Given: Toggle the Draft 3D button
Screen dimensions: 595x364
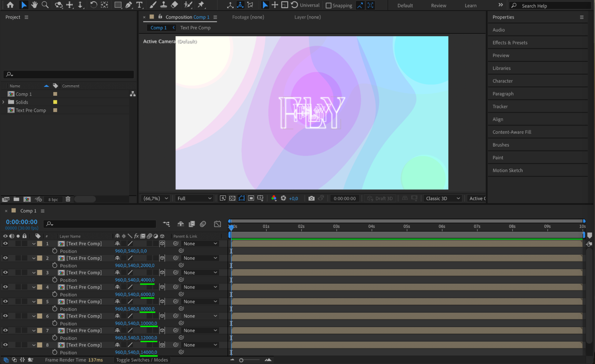Looking at the screenshot, I should tap(380, 198).
